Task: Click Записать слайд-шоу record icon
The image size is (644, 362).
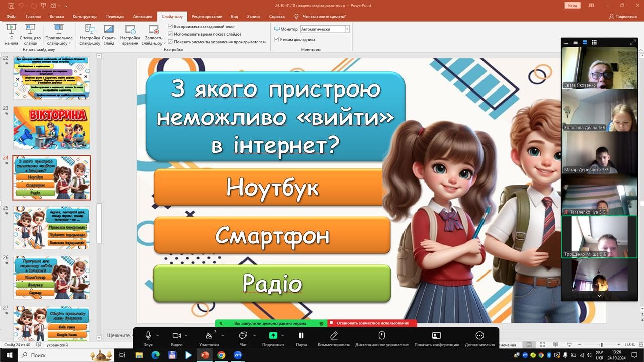Action: (153, 29)
